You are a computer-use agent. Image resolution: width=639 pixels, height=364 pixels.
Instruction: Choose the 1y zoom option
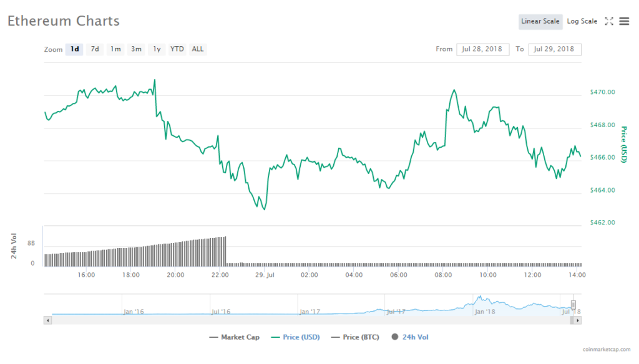[x=157, y=49]
